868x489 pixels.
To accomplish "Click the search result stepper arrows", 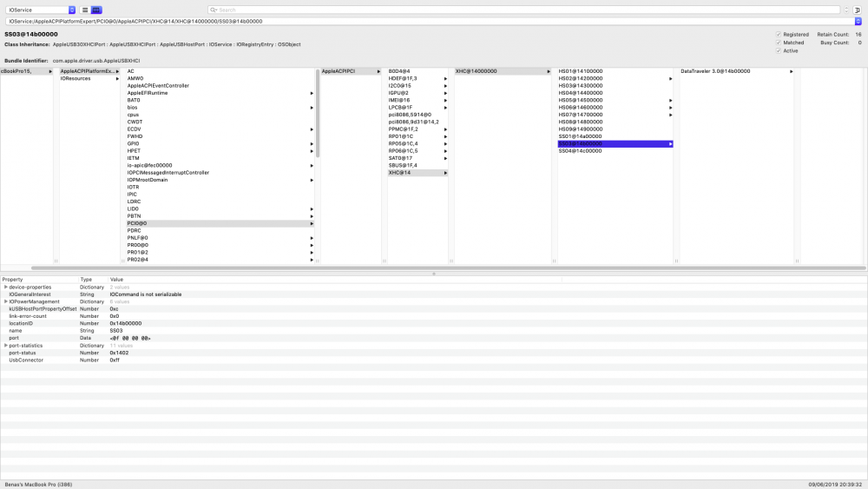I will [x=845, y=10].
